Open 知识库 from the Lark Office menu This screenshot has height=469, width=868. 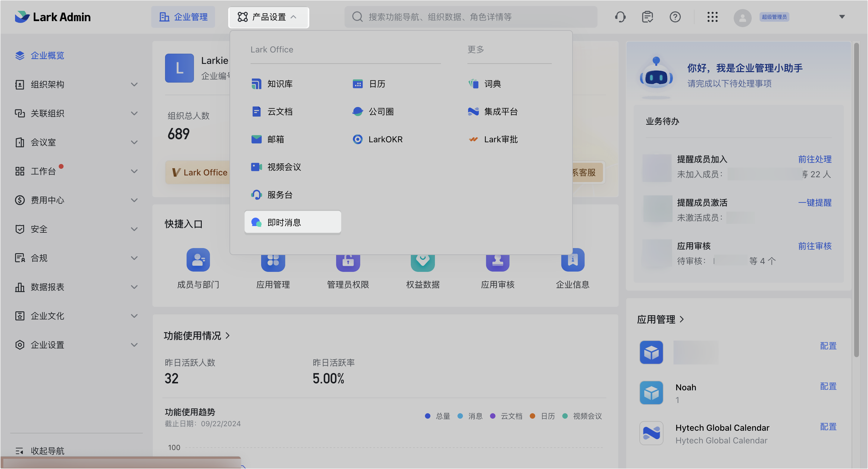pos(272,83)
